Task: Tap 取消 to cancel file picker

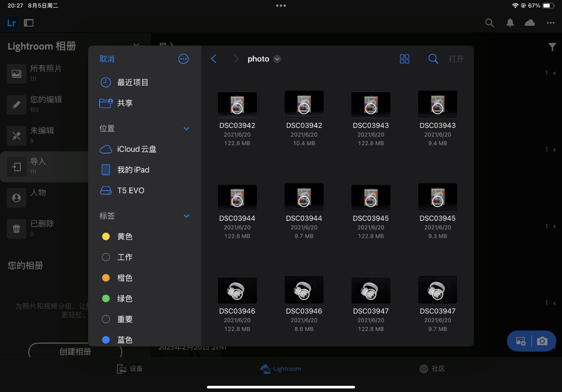Action: click(107, 59)
